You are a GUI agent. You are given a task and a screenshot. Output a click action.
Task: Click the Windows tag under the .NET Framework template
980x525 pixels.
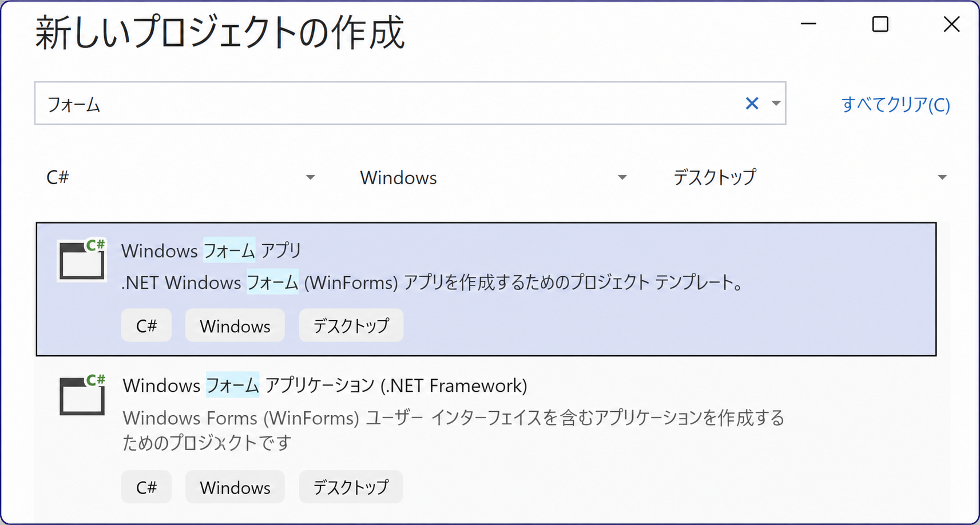(235, 487)
